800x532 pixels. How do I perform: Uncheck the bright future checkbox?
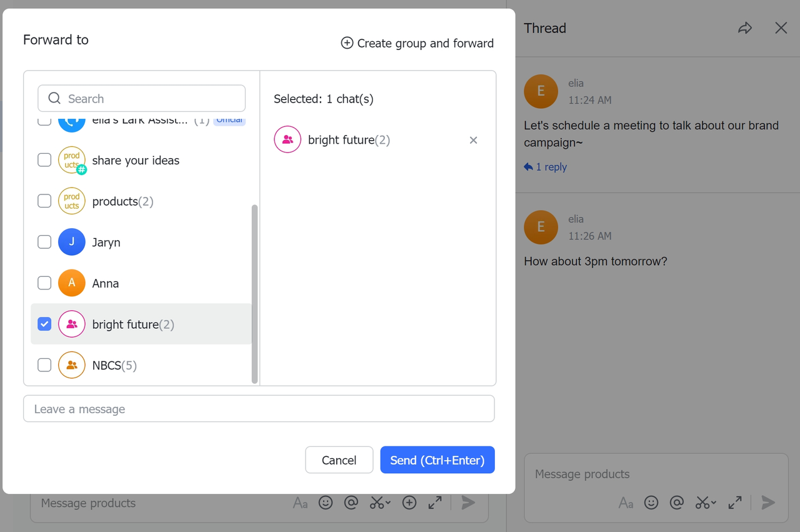(44, 324)
